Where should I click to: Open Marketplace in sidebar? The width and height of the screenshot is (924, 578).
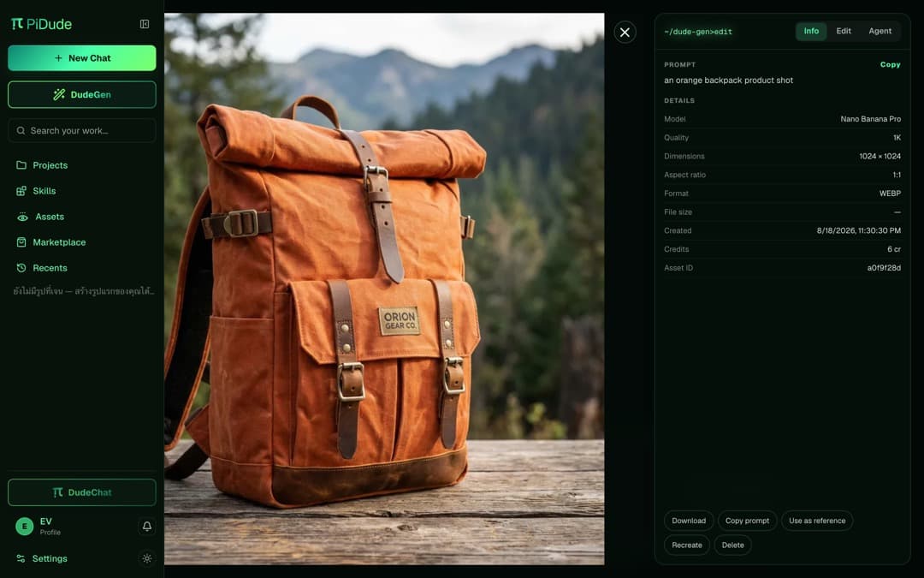pyautogui.click(x=59, y=242)
